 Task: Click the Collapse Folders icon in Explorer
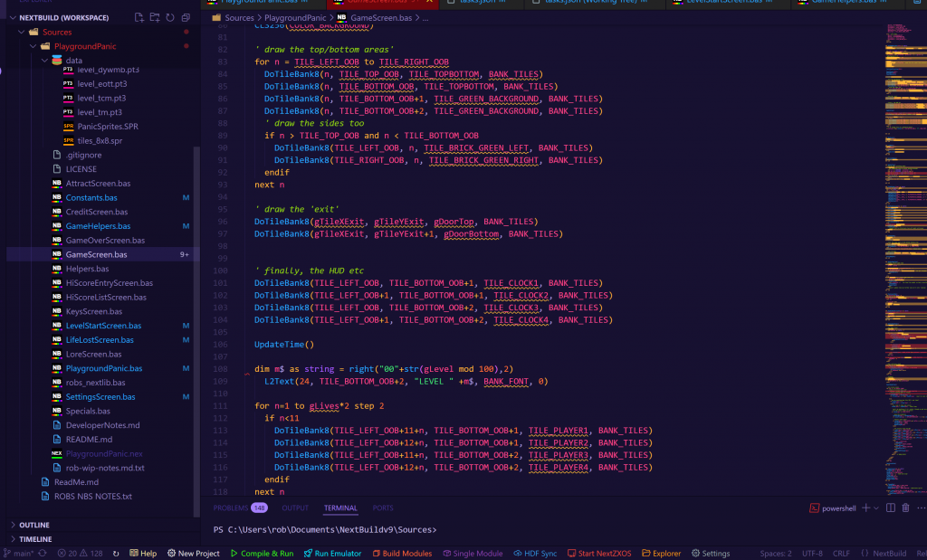(186, 17)
